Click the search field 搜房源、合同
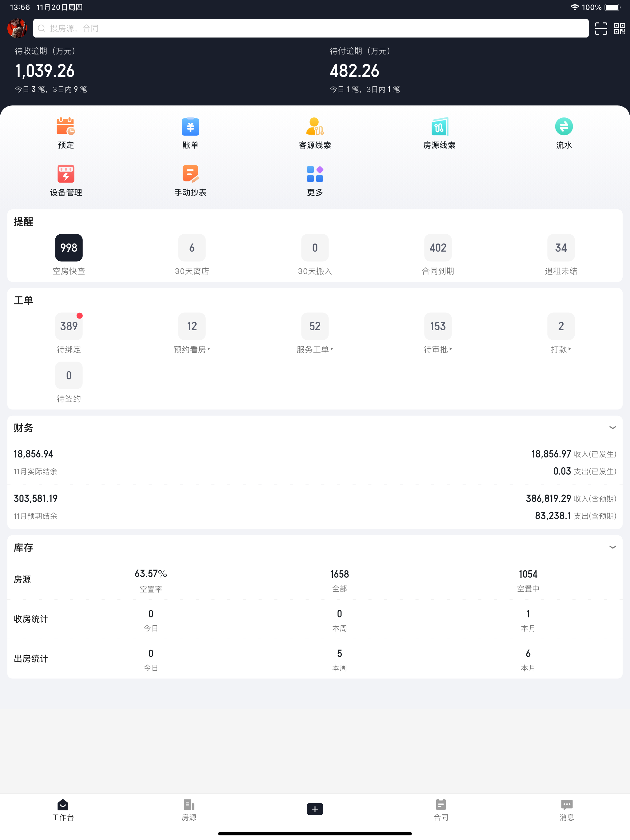Screen dimensions: 630x840 click(310, 29)
